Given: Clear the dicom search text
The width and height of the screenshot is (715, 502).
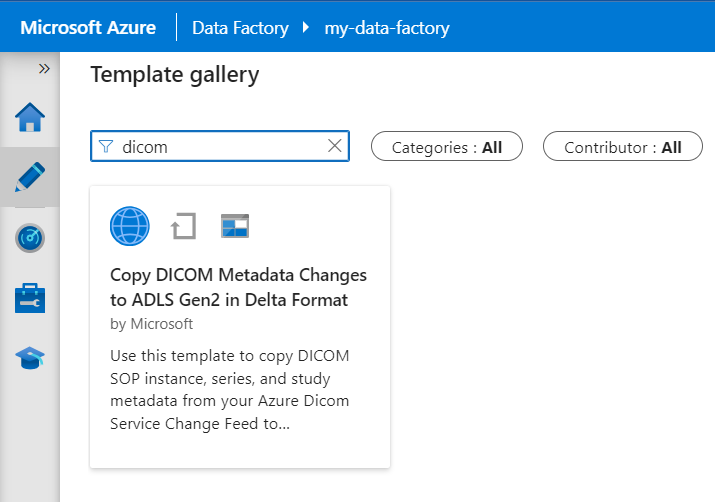Looking at the screenshot, I should pyautogui.click(x=335, y=146).
